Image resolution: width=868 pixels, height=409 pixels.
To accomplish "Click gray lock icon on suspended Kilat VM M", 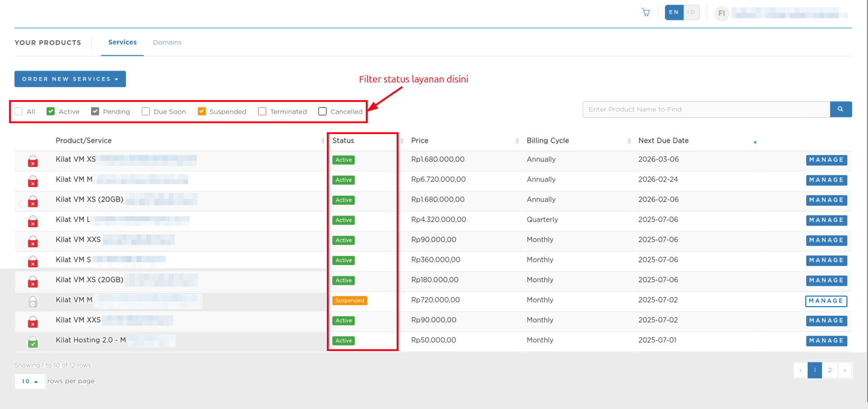I will tap(33, 302).
